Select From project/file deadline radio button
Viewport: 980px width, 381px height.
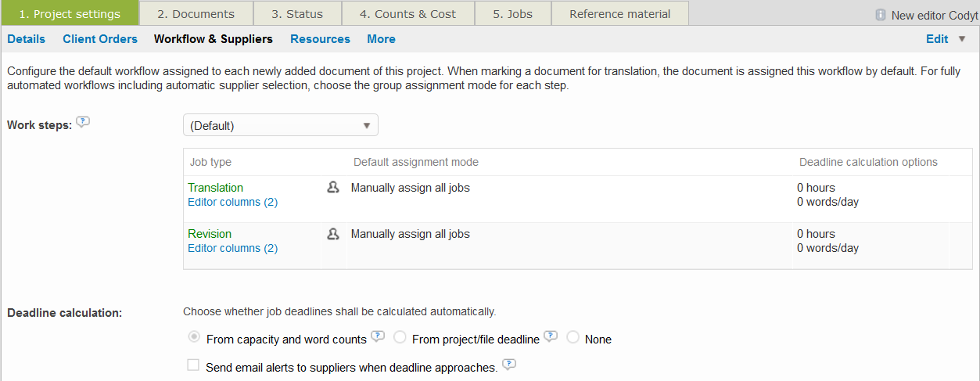400,338
